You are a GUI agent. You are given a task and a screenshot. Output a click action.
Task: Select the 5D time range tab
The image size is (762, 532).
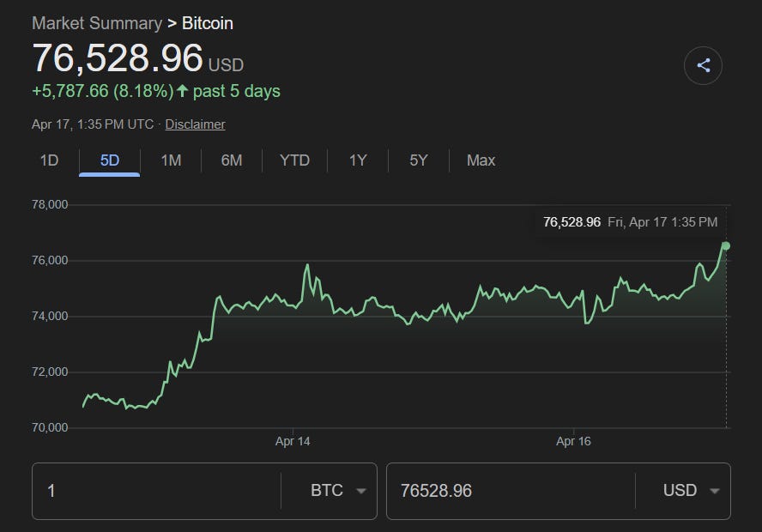pyautogui.click(x=109, y=160)
